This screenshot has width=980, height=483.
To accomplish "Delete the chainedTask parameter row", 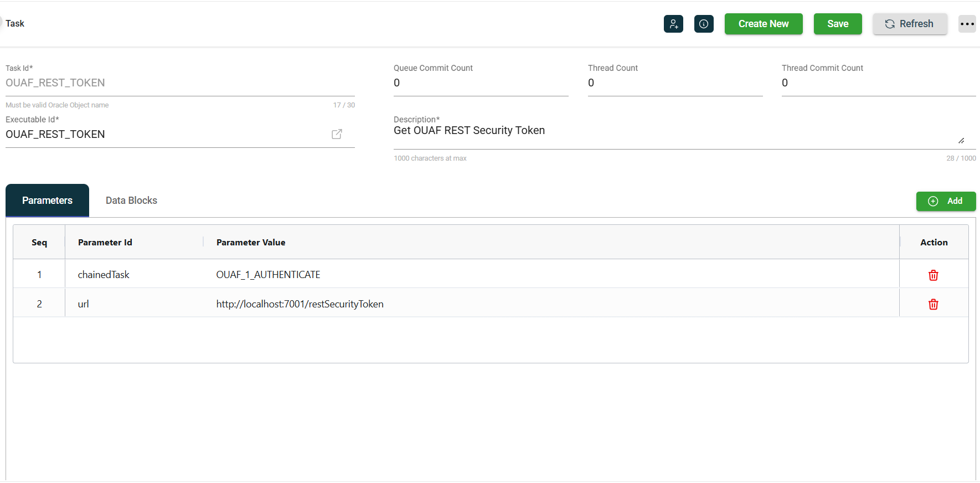I will [x=933, y=275].
